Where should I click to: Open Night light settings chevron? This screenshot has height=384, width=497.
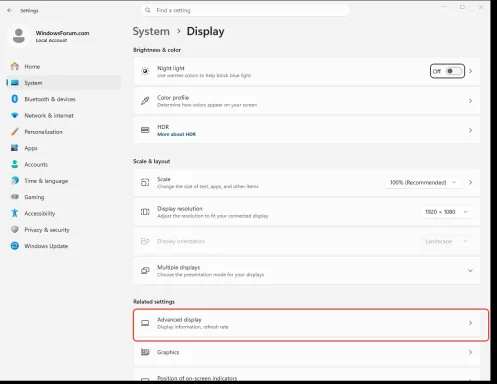470,71
